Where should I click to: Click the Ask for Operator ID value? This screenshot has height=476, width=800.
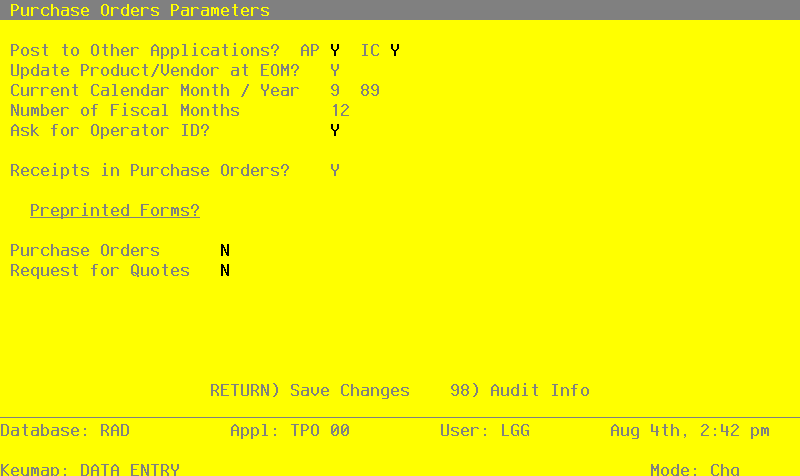[x=335, y=131]
